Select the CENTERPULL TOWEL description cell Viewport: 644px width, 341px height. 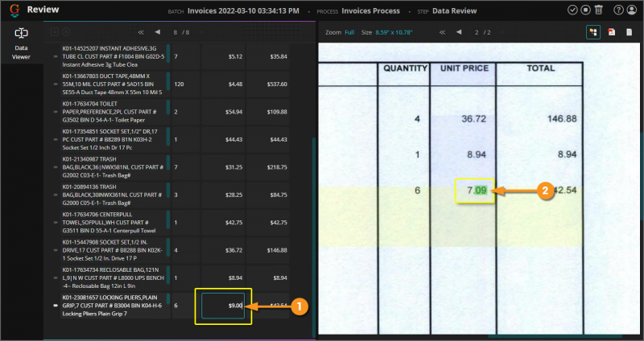pos(115,223)
